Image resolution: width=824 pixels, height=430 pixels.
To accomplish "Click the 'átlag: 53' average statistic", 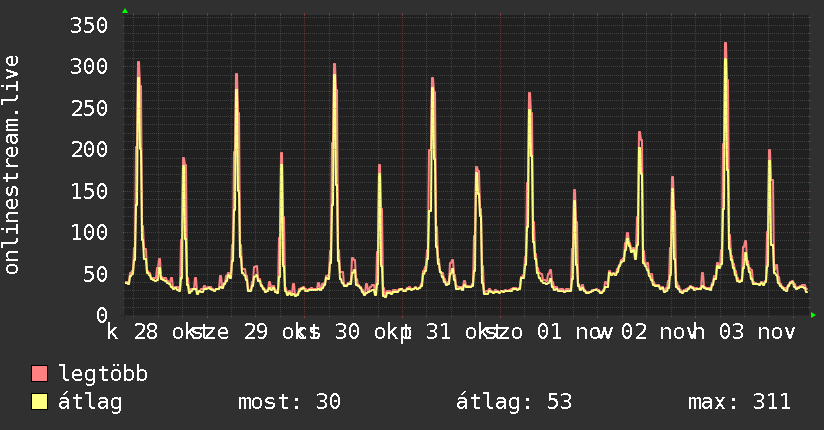I will click(x=513, y=402).
